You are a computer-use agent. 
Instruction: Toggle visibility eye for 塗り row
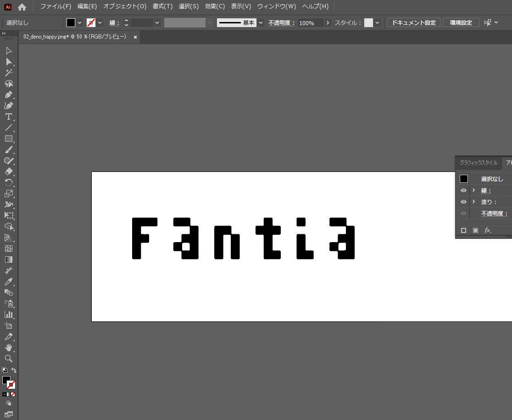pyautogui.click(x=463, y=202)
